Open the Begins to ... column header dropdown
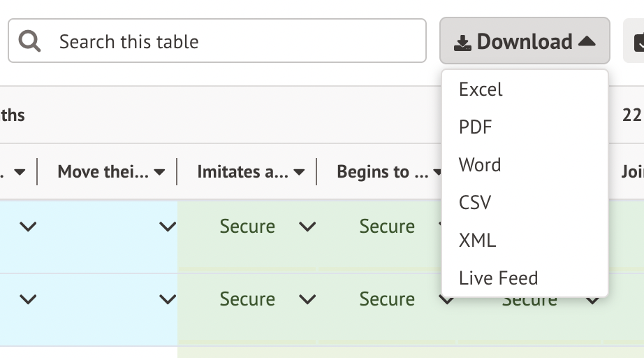Screen dimensions: 644x358 coord(438,172)
